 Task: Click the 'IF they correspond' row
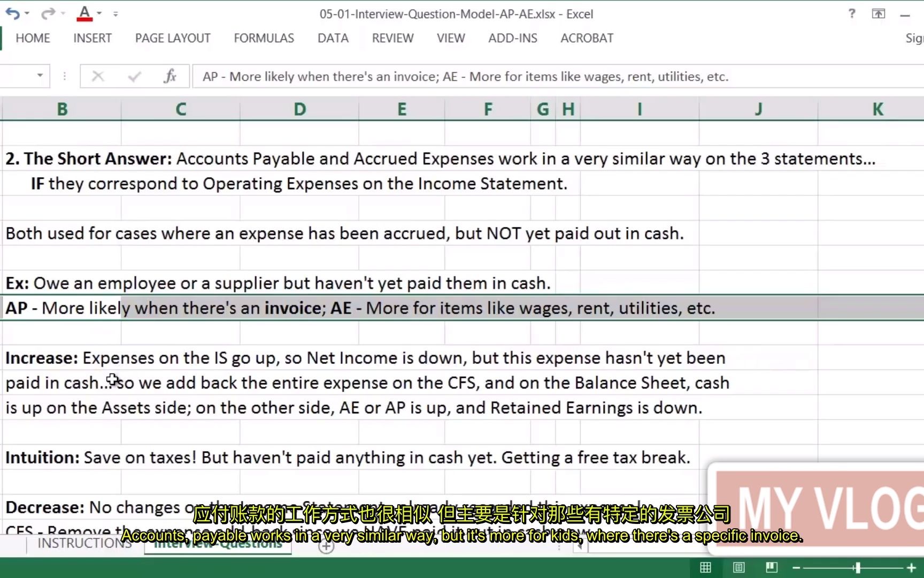point(298,184)
